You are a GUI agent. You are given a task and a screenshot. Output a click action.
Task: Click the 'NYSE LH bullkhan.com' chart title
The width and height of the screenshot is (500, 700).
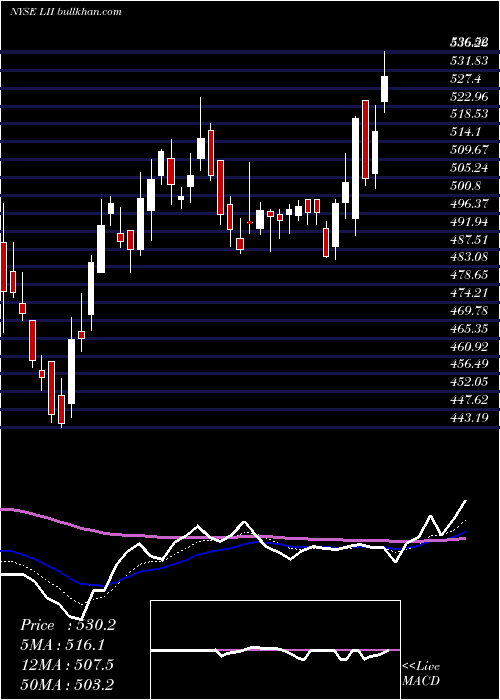(x=65, y=12)
